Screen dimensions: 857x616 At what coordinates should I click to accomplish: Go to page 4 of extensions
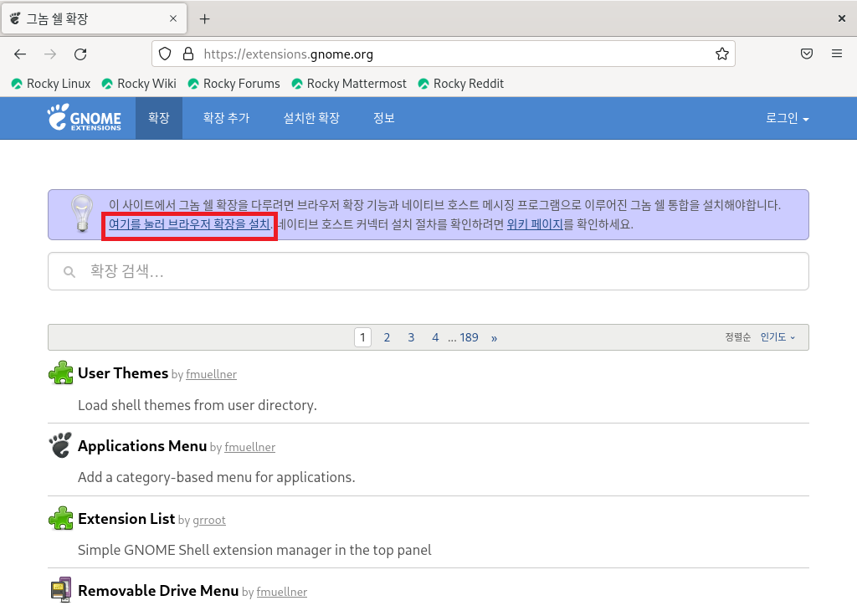tap(435, 337)
